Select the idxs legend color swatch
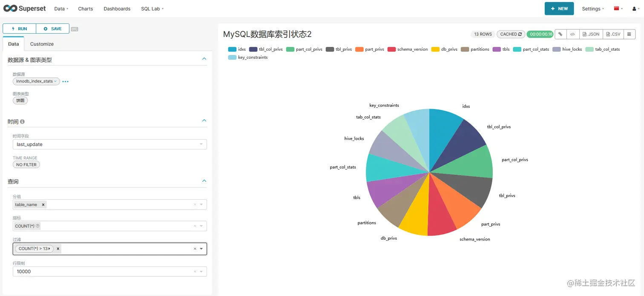Screen dimensions: 644x296 [232, 49]
